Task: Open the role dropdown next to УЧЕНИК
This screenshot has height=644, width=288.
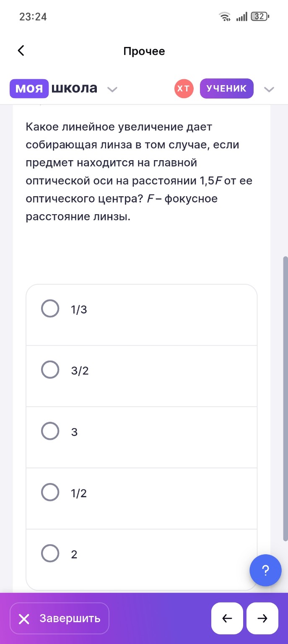Action: [x=269, y=88]
